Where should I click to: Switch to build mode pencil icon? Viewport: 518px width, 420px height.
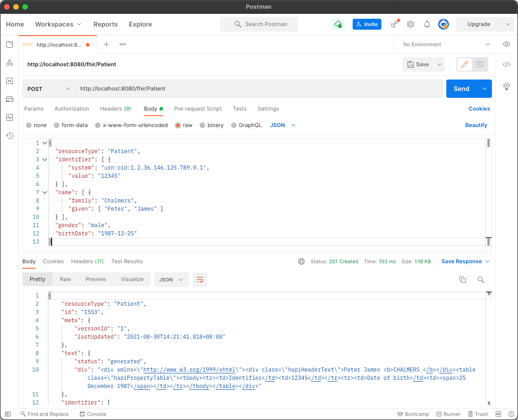[465, 64]
